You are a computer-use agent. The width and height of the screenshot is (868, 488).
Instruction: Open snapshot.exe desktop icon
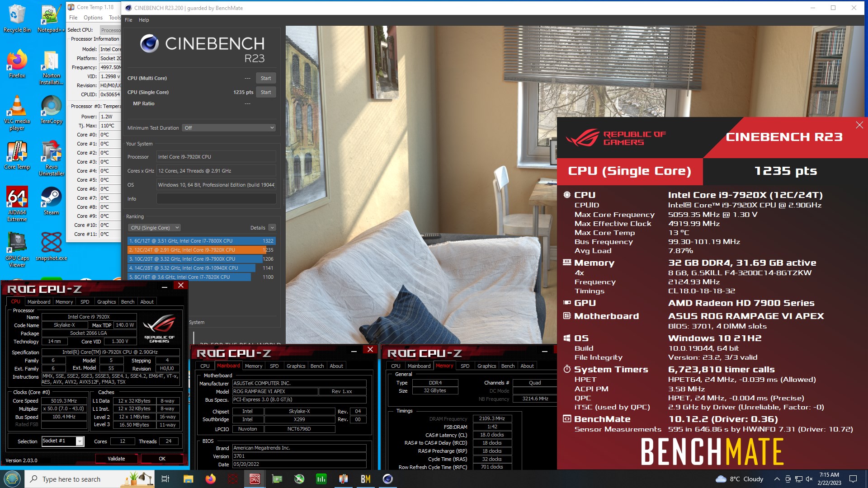click(51, 246)
